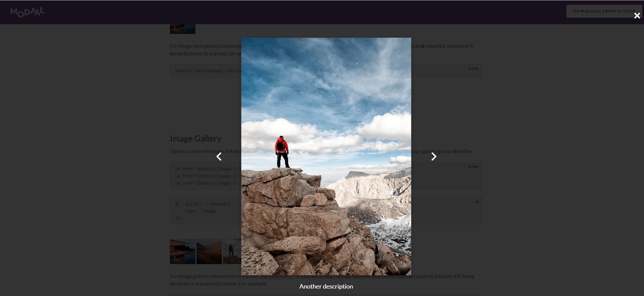Click the path/to/image-2 code line
Image resolution: width=644 pixels, height=296 pixels.
[208, 176]
